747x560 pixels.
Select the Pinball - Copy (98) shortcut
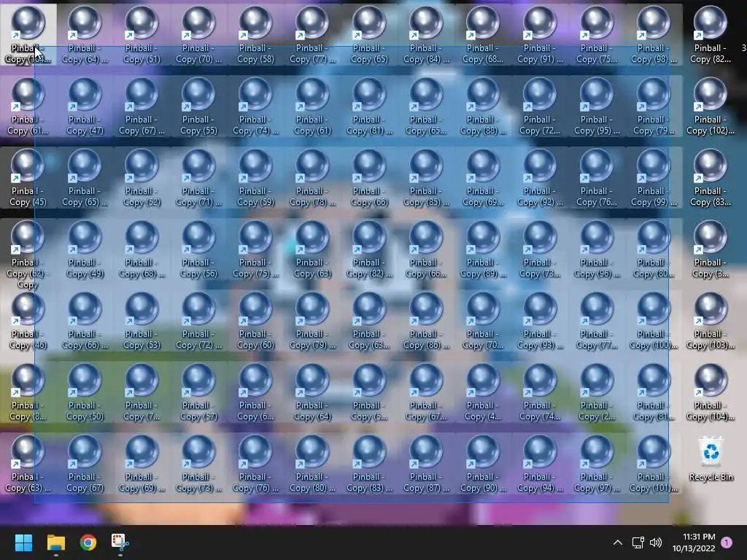click(x=654, y=35)
